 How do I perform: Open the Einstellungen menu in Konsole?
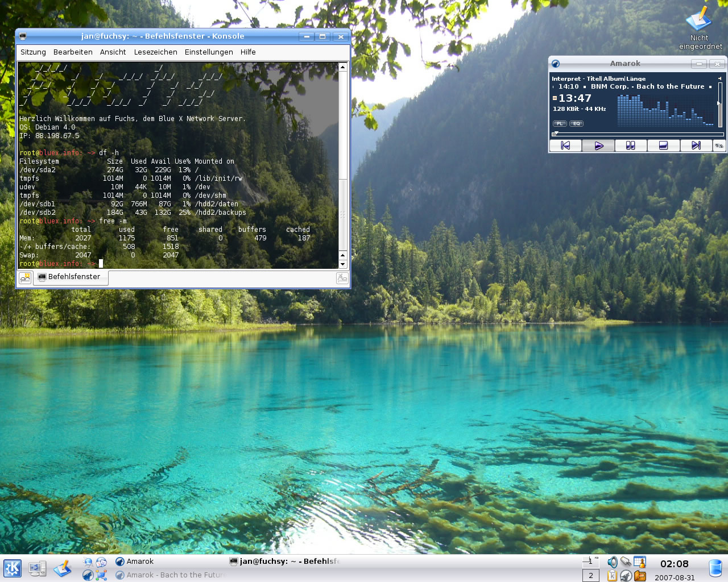click(x=209, y=52)
